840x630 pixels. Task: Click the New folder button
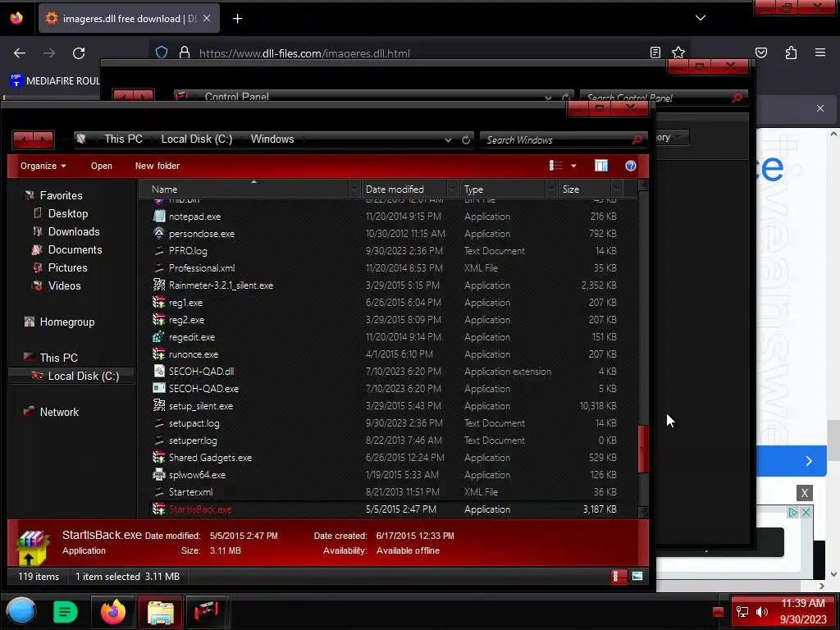point(157,166)
